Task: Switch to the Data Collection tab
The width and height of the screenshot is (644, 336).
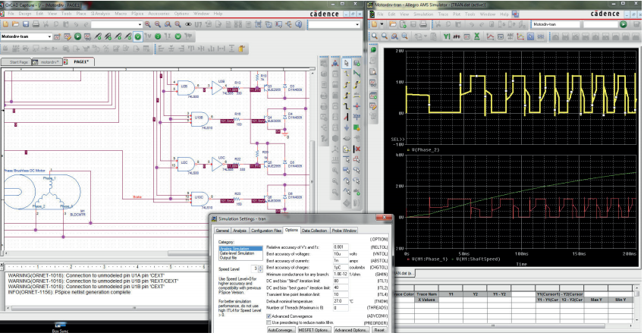Action: 315,230
